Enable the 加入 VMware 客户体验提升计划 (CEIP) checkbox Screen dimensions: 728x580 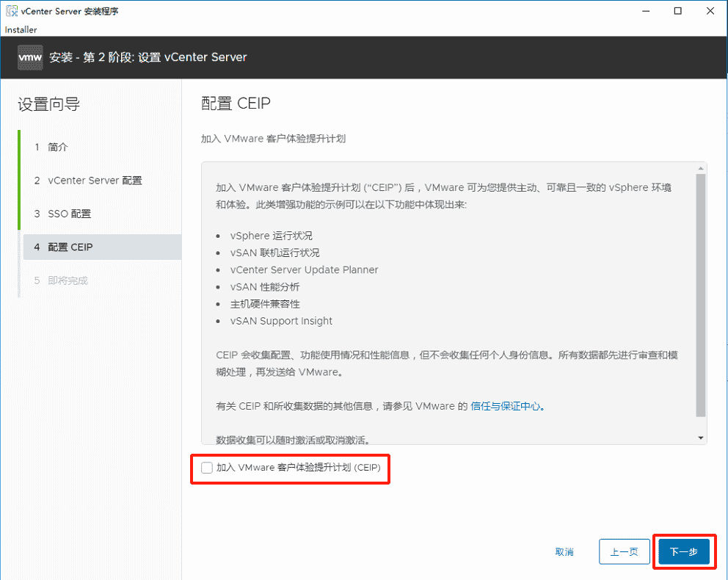pos(206,468)
